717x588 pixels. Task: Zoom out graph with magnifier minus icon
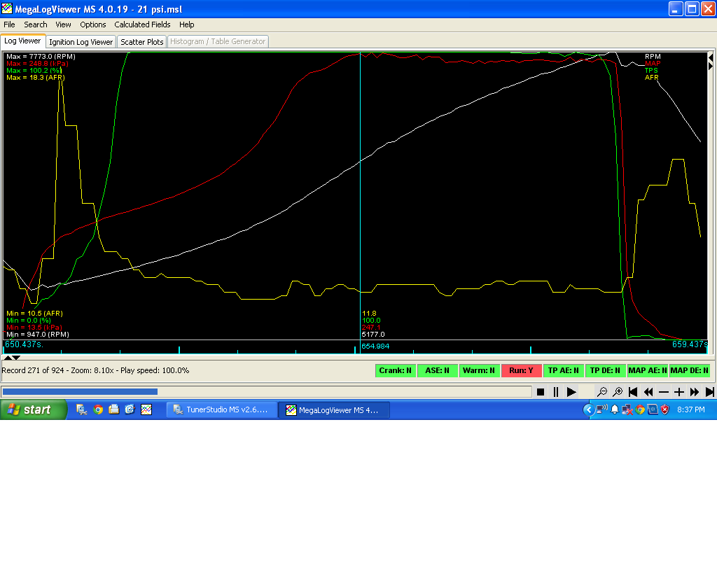602,392
